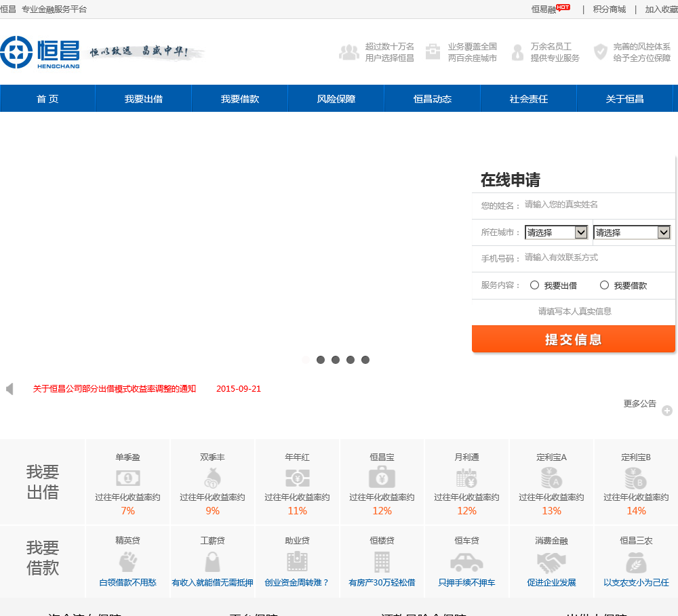Open 我要借款 navigation menu item

pos(240,98)
